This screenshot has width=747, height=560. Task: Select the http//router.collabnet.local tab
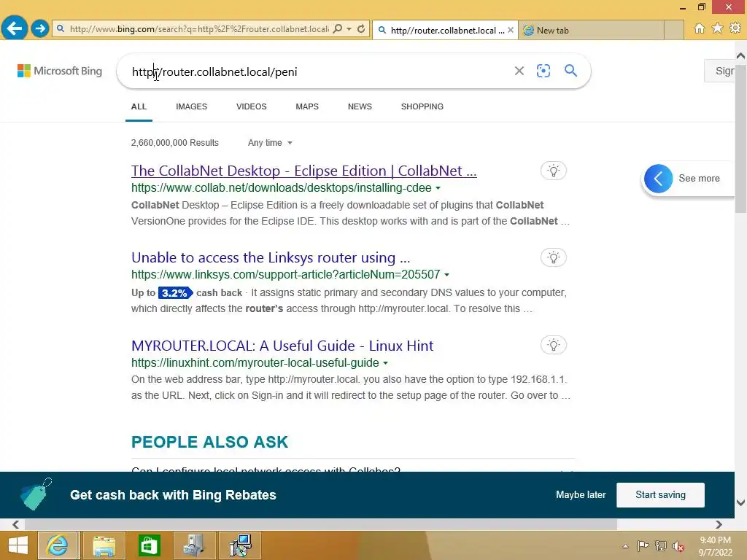click(445, 30)
